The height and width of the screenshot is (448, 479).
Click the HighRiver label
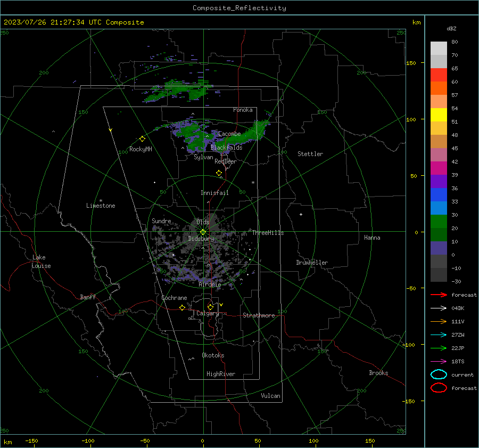[221, 374]
